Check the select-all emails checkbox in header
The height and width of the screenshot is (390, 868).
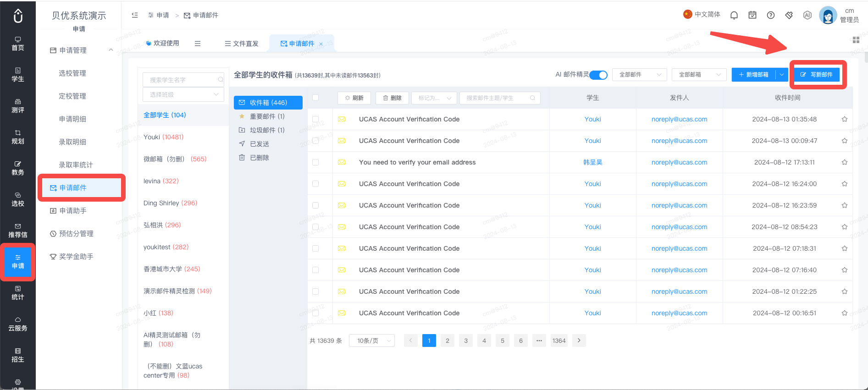click(x=315, y=98)
